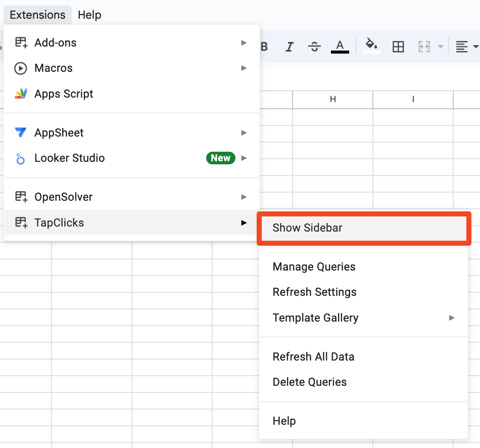This screenshot has height=448, width=480.
Task: Choose Manage Queries
Action: 364,266
